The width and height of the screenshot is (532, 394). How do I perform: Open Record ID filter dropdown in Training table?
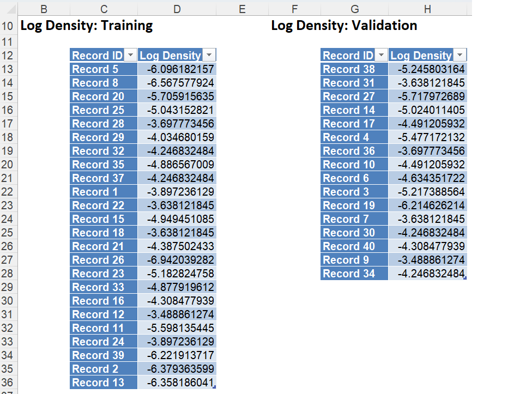(130, 56)
